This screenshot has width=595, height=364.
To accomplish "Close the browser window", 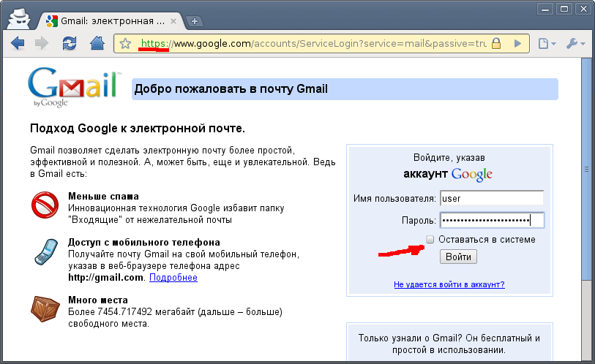I will [x=583, y=9].
